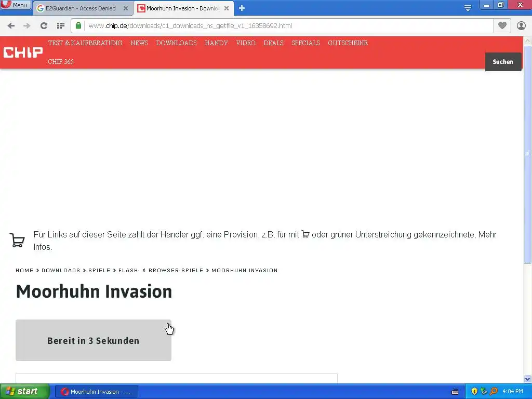The image size is (532, 399).
Task: Open DEALS navigation item
Action: (x=273, y=43)
